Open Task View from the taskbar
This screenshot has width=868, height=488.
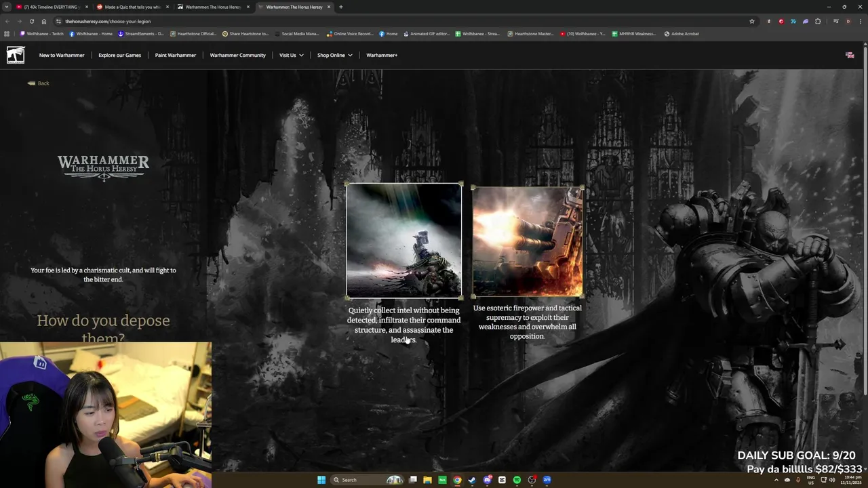[x=412, y=480]
